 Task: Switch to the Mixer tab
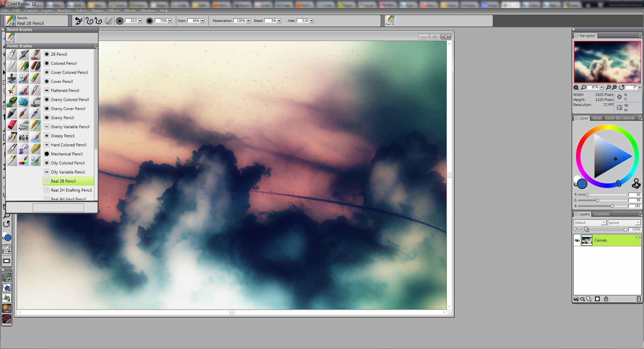coord(597,118)
